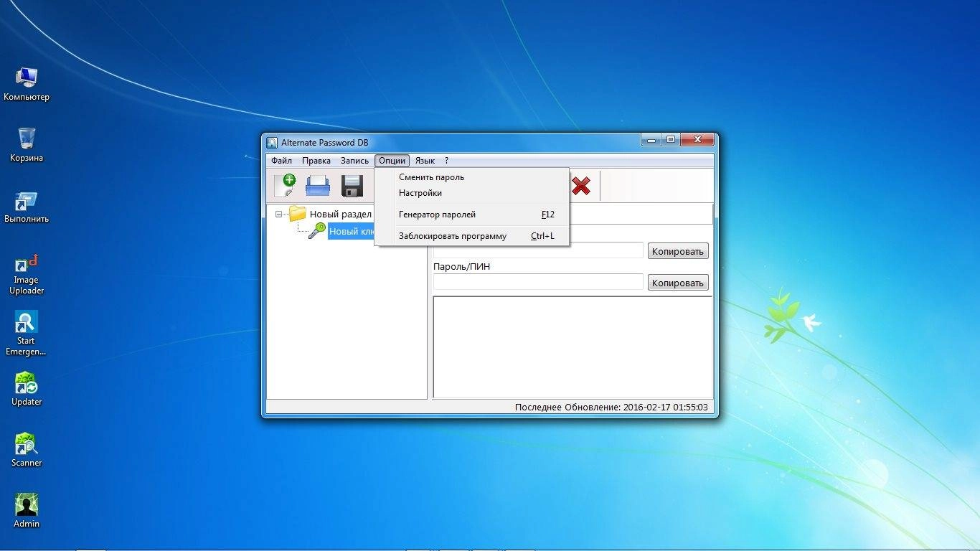Open the Язык menu
Image resolution: width=980 pixels, height=551 pixels.
coord(425,161)
